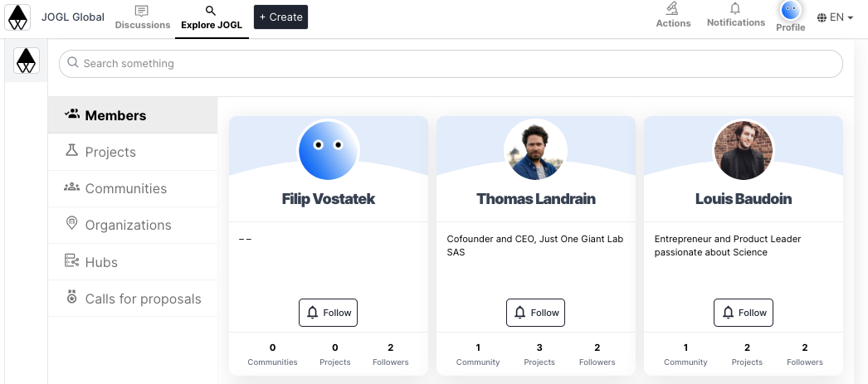Viewport: 868px width, 384px height.
Task: Select the JOGL hub icon in sidebar
Action: pyautogui.click(x=27, y=61)
